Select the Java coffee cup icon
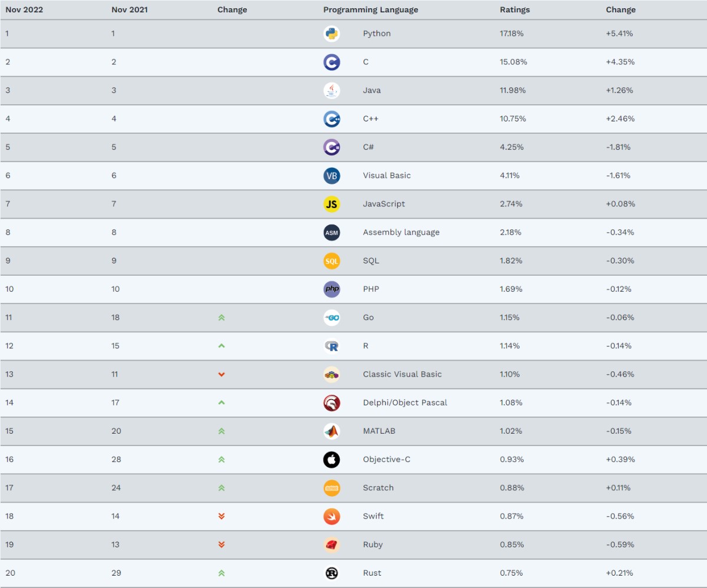The width and height of the screenshot is (707, 588). coord(332,90)
